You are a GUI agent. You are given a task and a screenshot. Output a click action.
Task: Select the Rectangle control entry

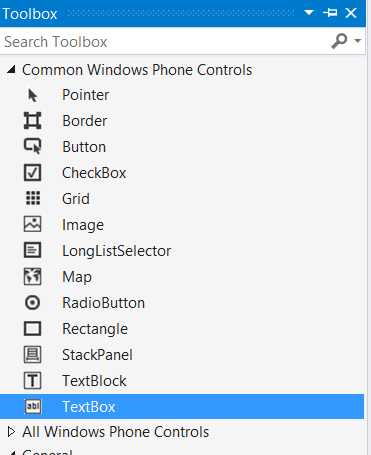[182, 329]
